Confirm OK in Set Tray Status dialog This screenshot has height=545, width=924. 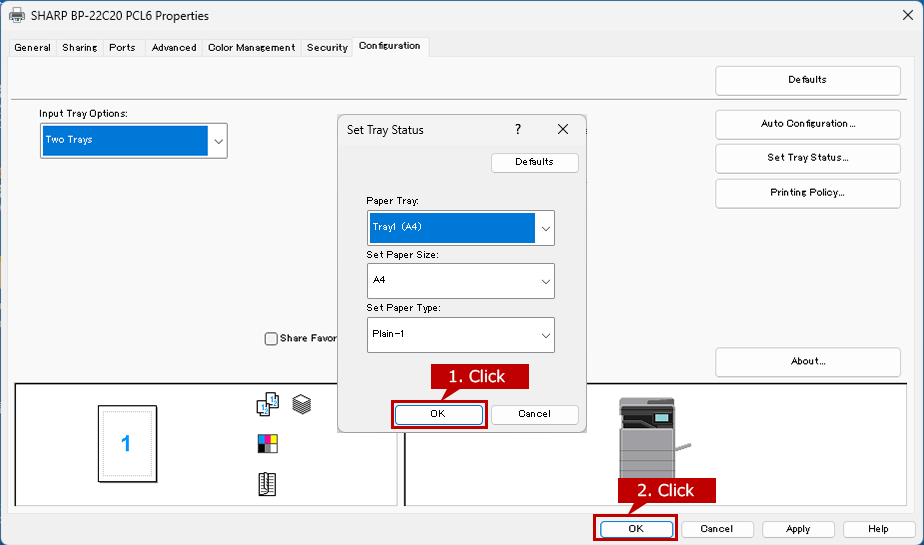(x=438, y=414)
